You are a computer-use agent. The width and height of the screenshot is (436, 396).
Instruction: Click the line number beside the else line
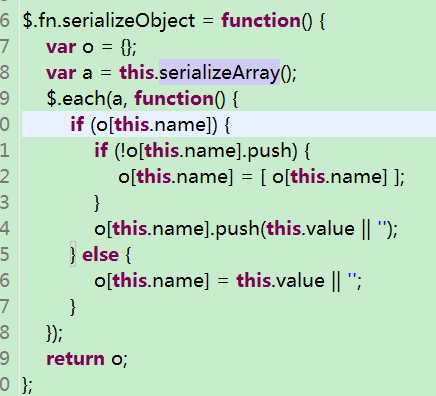tap(5, 255)
